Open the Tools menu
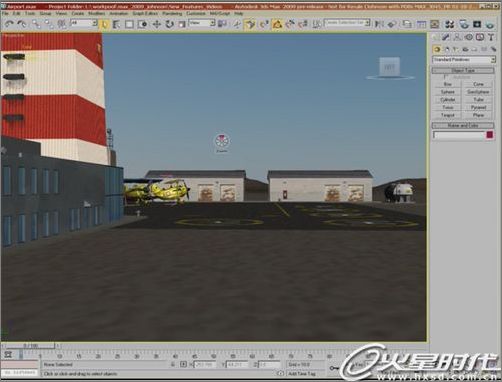502x382 pixels. click(x=30, y=14)
